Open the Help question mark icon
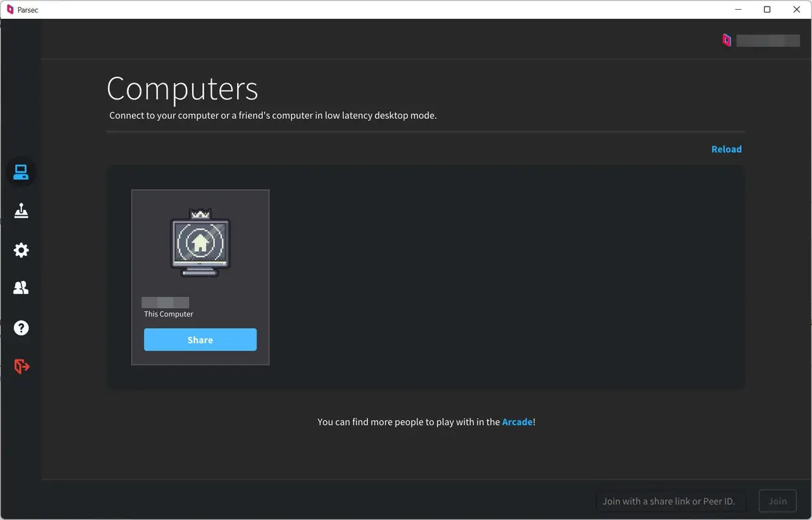Viewport: 812px width, 520px height. tap(21, 328)
